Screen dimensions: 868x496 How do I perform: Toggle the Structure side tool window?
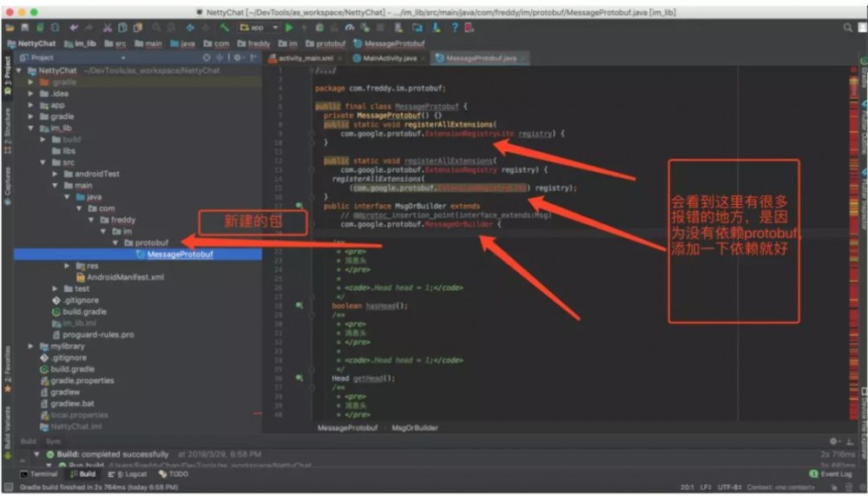(7, 131)
